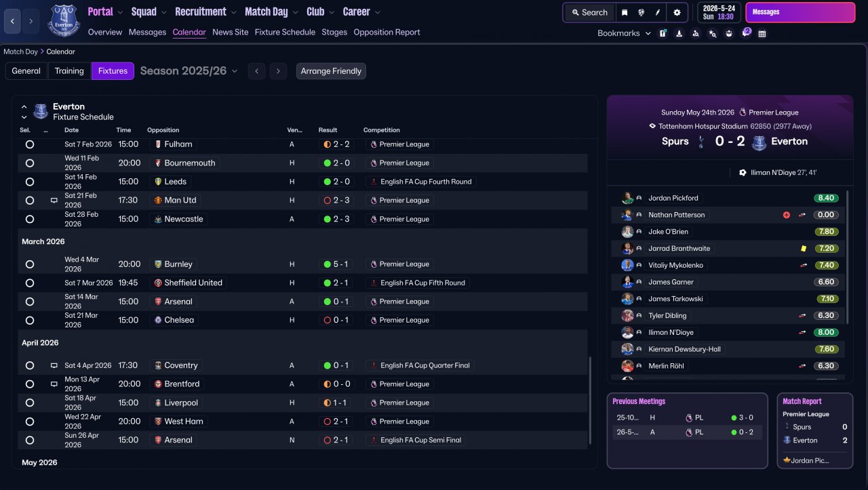The width and height of the screenshot is (868, 490).
Task: Open the chat icon with badge 2
Action: click(745, 33)
